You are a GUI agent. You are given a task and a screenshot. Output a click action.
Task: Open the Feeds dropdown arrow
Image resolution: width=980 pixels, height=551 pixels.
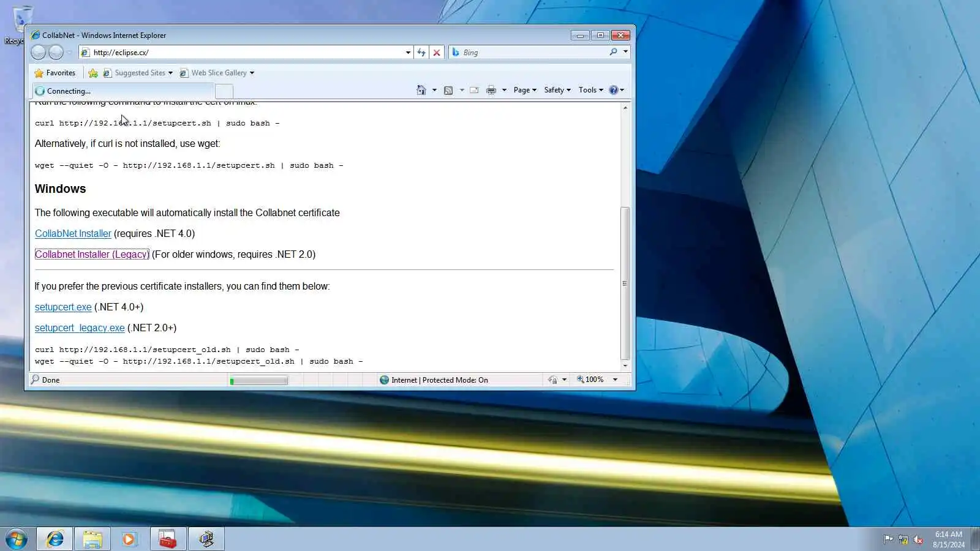462,90
